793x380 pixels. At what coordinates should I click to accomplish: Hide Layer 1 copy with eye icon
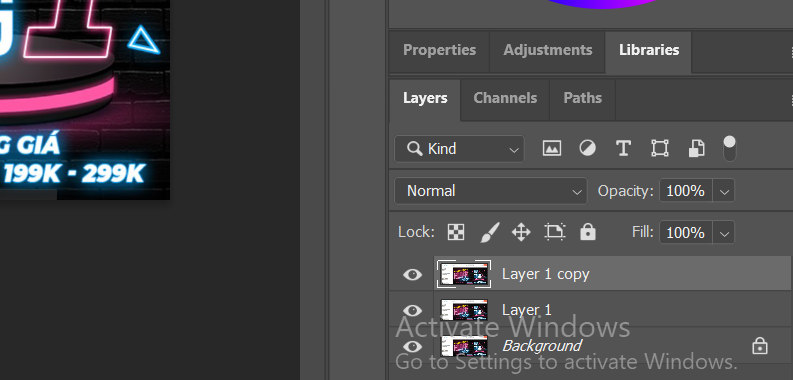[x=412, y=274]
